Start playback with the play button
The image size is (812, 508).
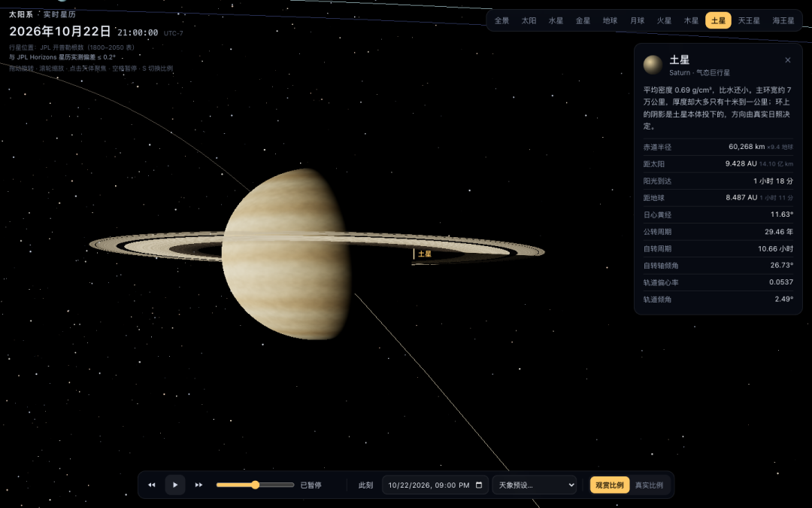click(x=175, y=485)
